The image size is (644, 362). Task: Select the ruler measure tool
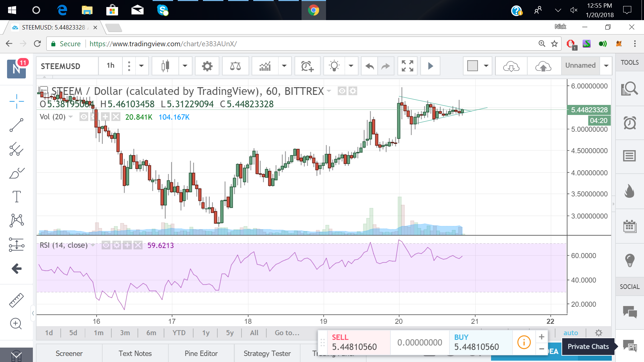tap(16, 300)
